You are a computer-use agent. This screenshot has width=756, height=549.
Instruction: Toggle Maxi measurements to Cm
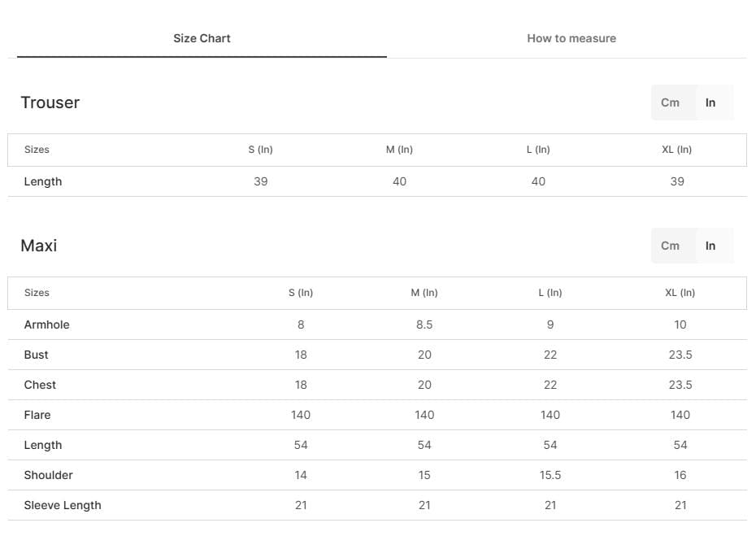[x=670, y=246]
